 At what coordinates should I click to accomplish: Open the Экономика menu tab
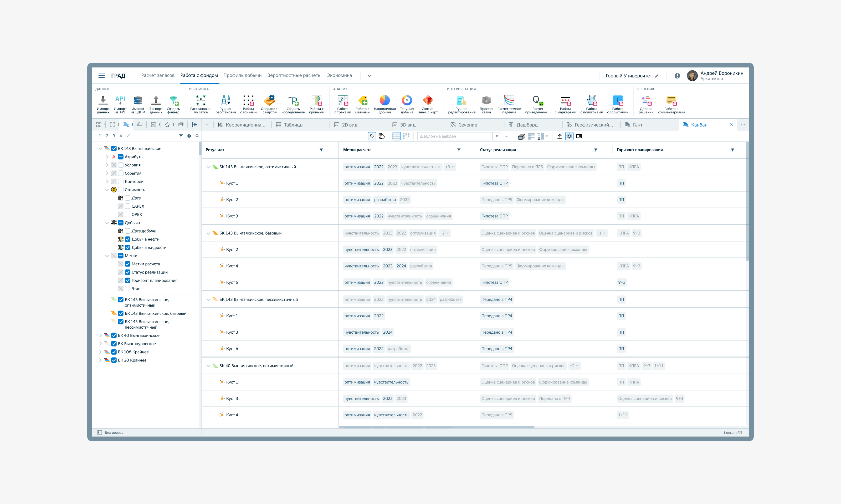[x=339, y=75]
